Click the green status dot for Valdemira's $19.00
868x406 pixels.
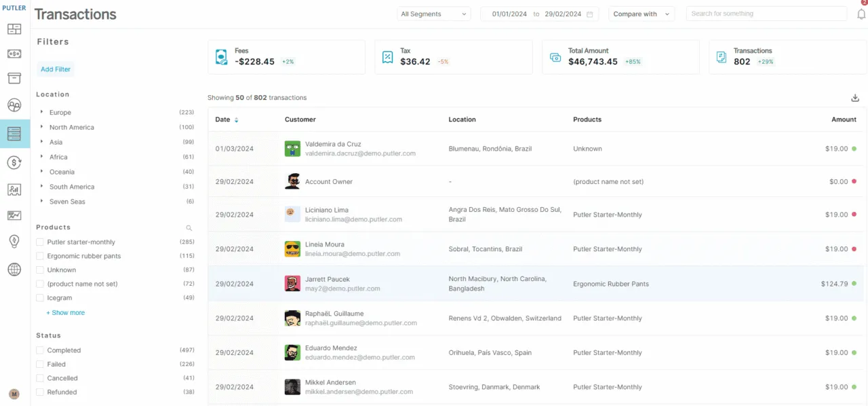tap(854, 149)
